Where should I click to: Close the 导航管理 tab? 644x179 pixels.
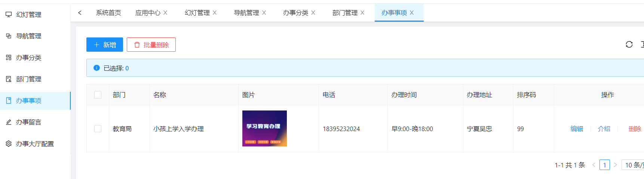tap(264, 13)
